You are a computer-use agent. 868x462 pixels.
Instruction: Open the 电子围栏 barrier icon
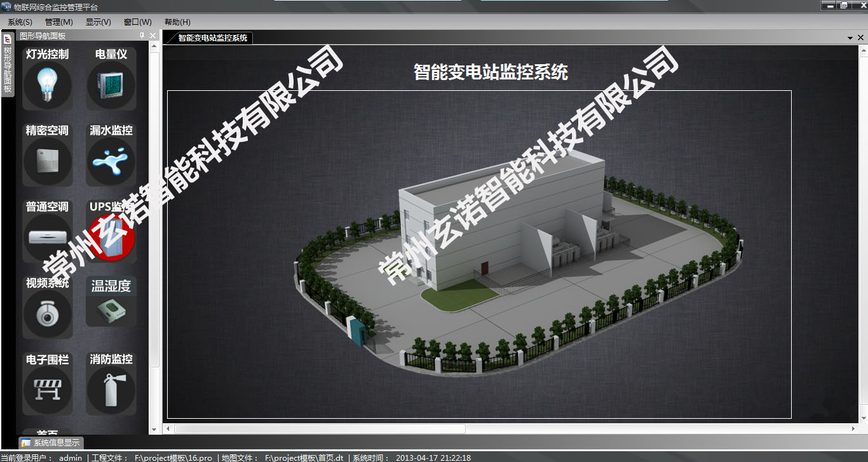[47, 391]
